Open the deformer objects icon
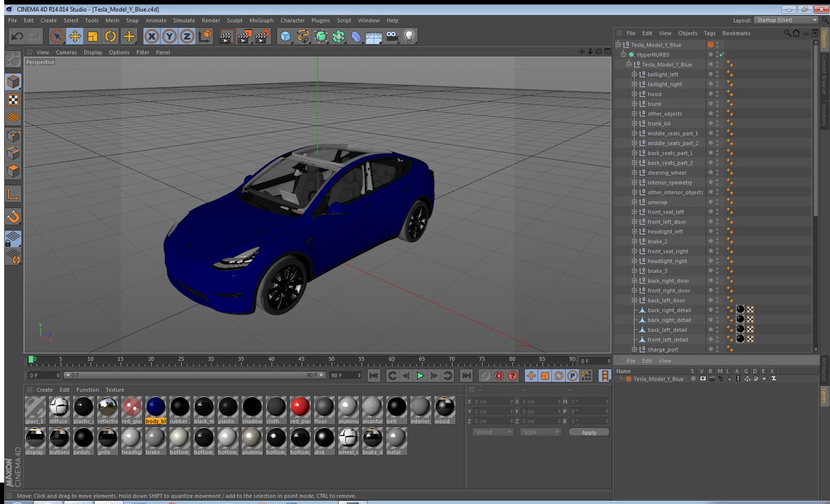The height and width of the screenshot is (504, 830). 356,36
